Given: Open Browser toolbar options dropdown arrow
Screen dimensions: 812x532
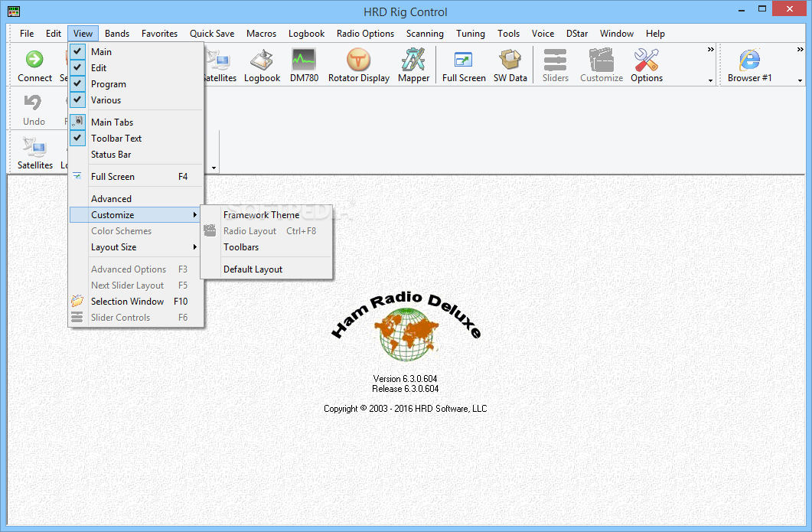Looking at the screenshot, I should [800, 81].
